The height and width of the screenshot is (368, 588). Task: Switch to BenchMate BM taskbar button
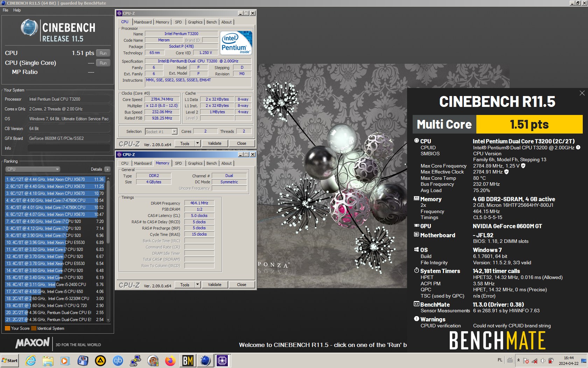[x=188, y=360]
